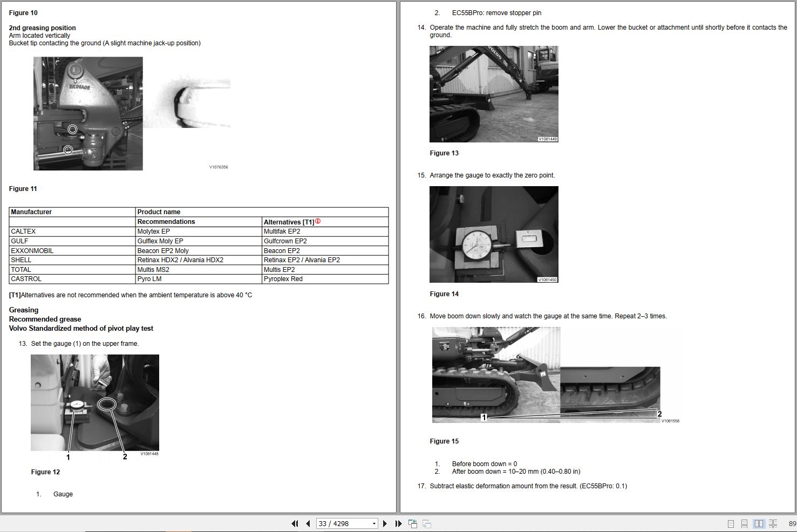Click the Figure 14 dial gauge photo

pyautogui.click(x=494, y=234)
